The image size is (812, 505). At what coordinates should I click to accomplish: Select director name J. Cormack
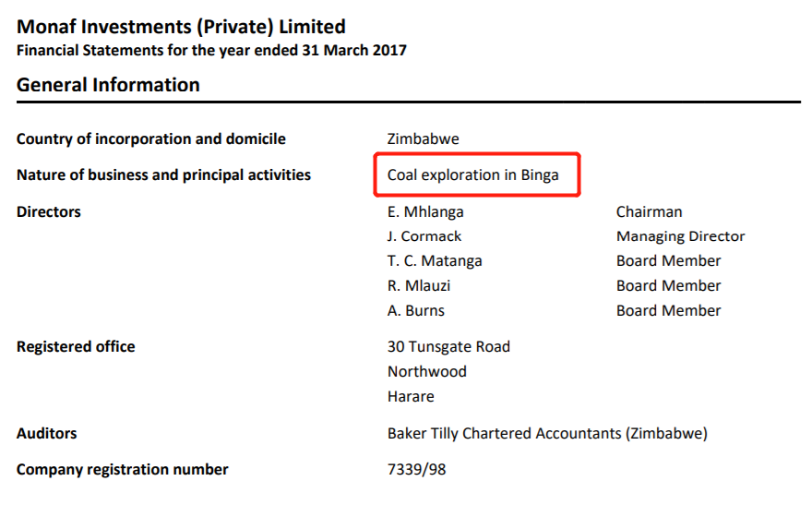click(x=424, y=236)
